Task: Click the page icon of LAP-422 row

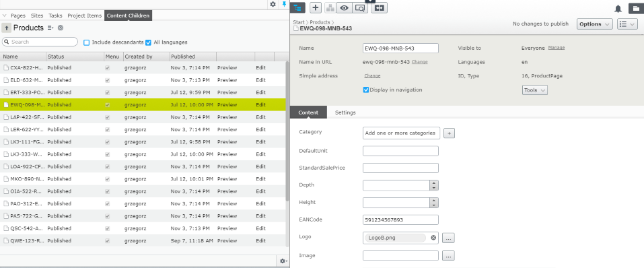Action: [6, 117]
